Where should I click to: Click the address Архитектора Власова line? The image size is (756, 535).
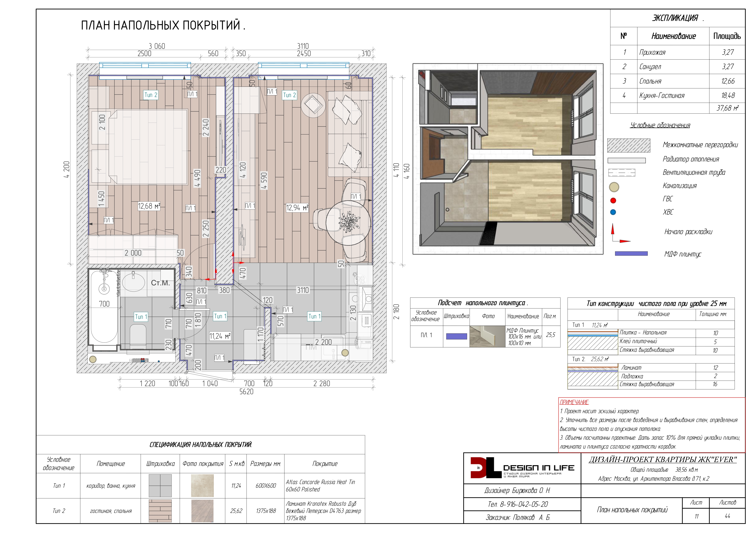pyautogui.click(x=654, y=479)
